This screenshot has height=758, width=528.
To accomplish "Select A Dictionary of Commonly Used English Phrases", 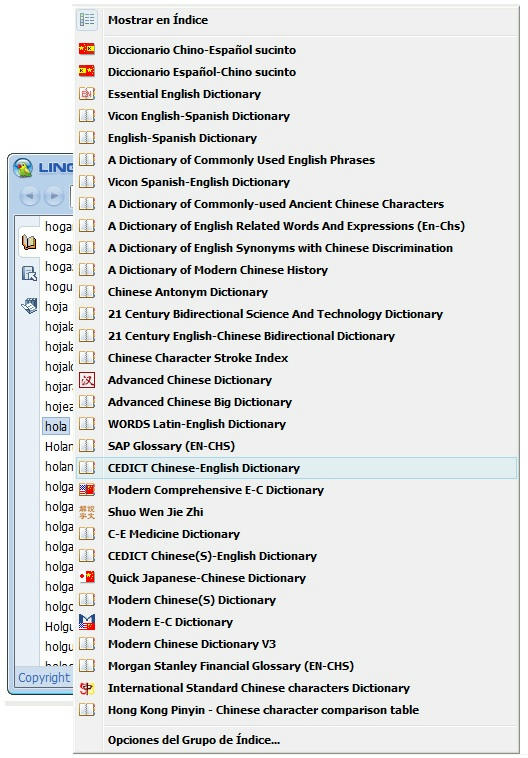I will click(296, 160).
